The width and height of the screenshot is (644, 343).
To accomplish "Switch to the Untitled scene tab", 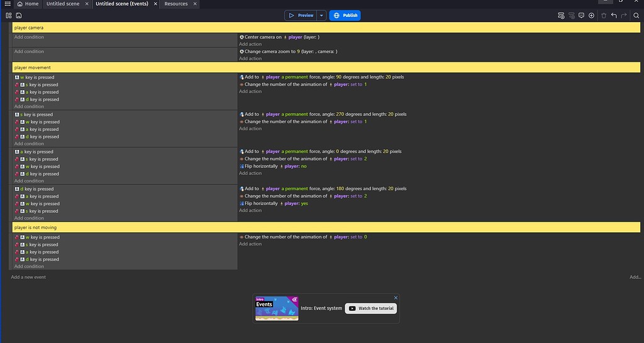I will click(x=63, y=4).
